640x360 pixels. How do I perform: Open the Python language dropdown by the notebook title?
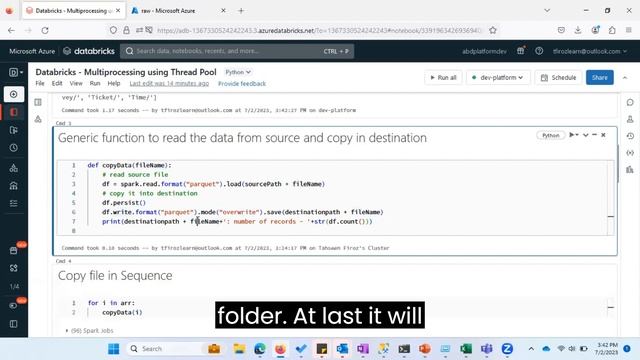(x=238, y=72)
